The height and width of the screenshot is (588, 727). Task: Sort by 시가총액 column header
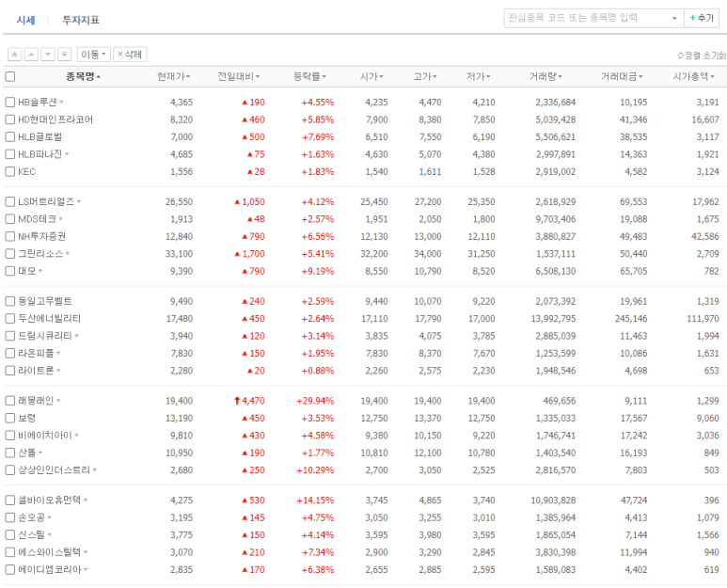coord(694,76)
